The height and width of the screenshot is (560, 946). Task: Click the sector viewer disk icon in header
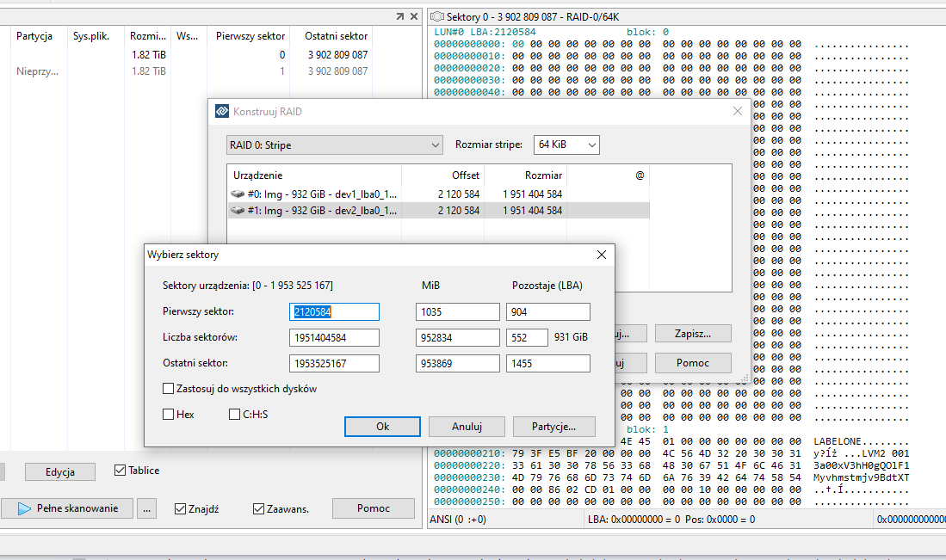pos(437,17)
